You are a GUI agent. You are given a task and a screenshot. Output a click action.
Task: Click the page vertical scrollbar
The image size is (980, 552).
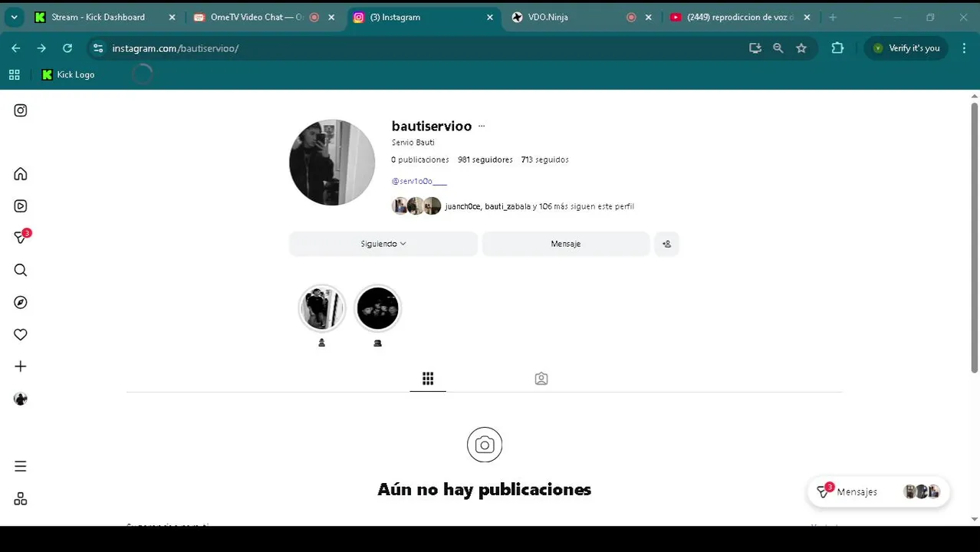tap(975, 238)
